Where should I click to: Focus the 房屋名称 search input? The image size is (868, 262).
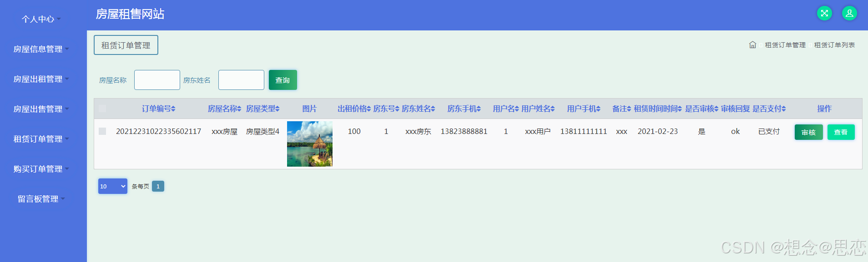tap(157, 80)
